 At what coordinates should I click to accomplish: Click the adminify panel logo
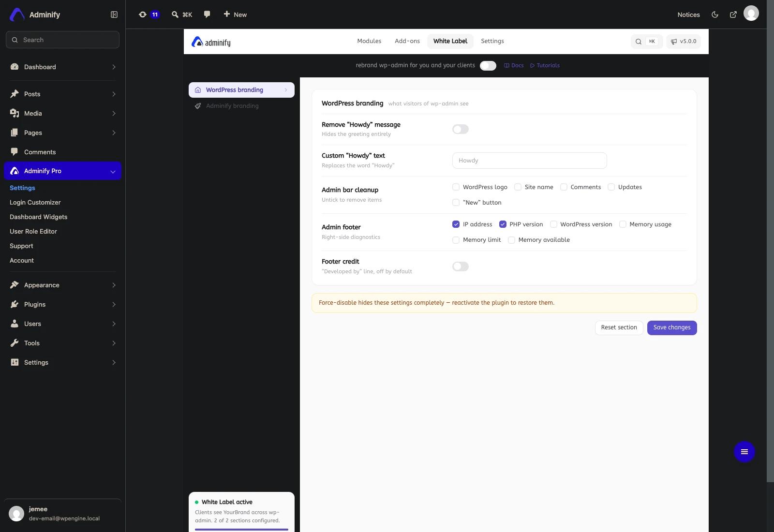click(211, 42)
